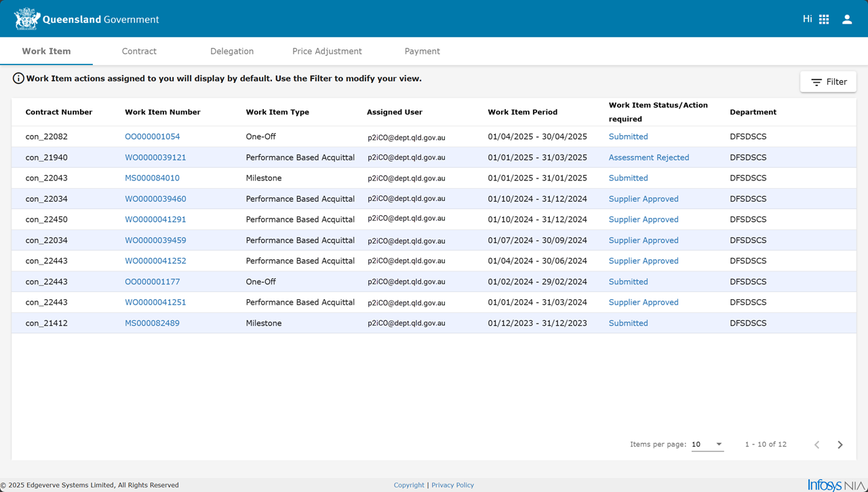Click the info icon beside the notice
This screenshot has width=868, height=492.
pos(18,79)
